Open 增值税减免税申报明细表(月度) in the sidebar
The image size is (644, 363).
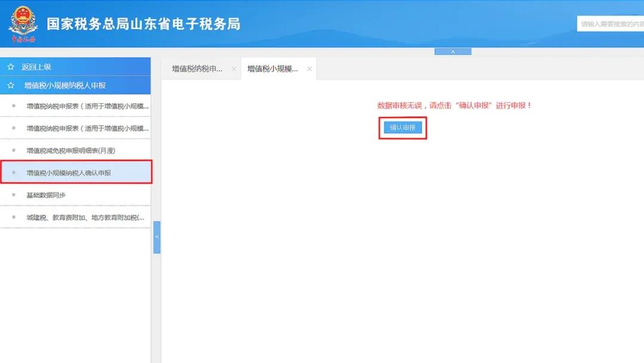click(76, 150)
